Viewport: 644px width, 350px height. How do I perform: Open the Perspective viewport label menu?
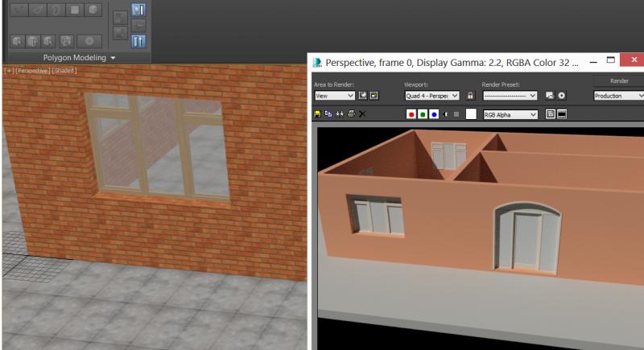(x=32, y=71)
